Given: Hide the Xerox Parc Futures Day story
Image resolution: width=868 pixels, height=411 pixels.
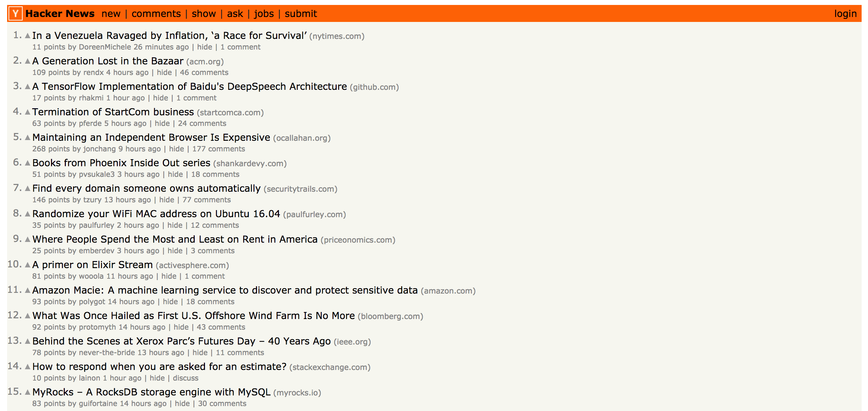Looking at the screenshot, I should pos(200,353).
